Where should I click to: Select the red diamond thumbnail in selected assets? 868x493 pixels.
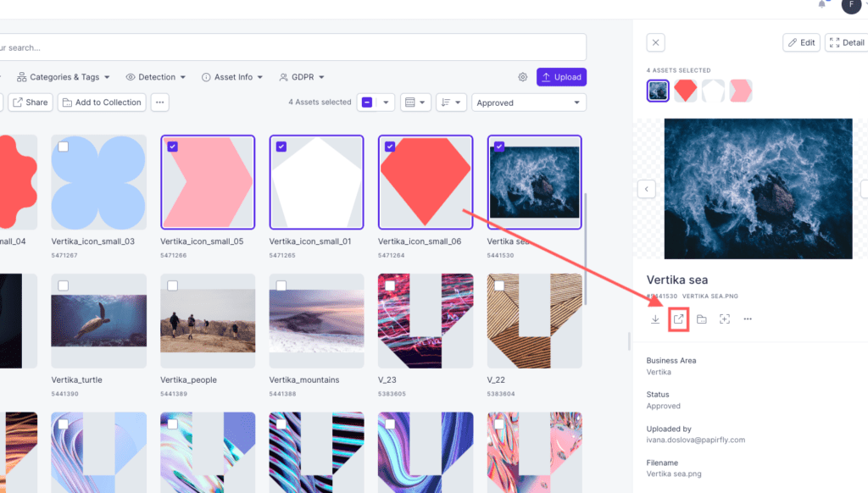tap(685, 91)
